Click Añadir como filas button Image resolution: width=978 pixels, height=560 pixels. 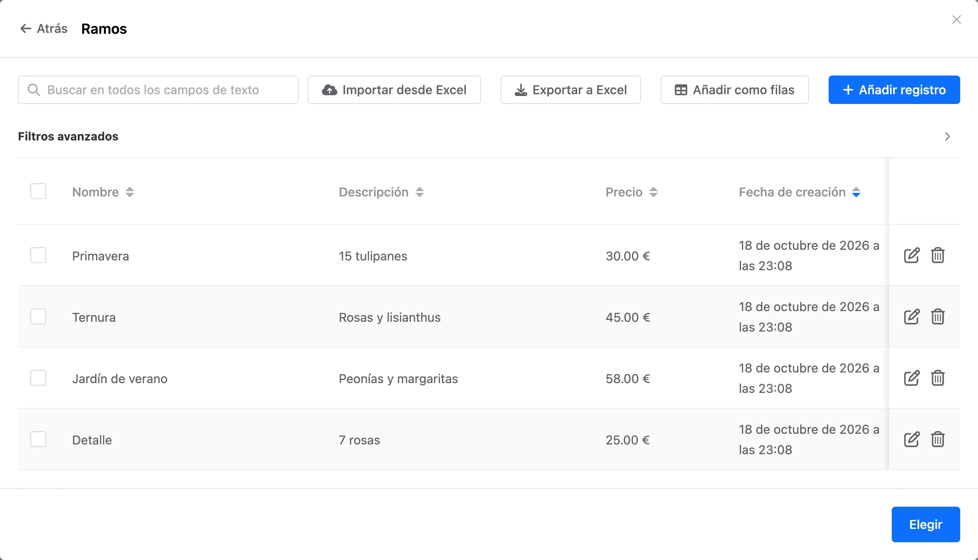tap(734, 90)
